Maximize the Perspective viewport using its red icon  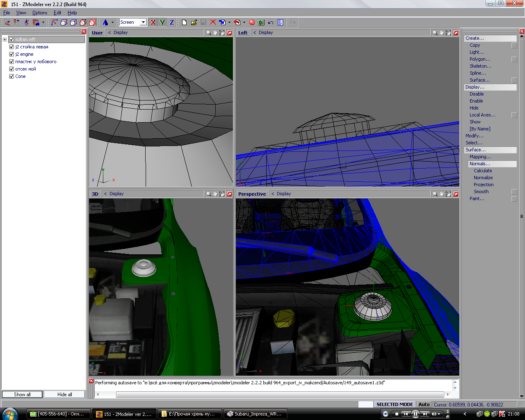456,194
